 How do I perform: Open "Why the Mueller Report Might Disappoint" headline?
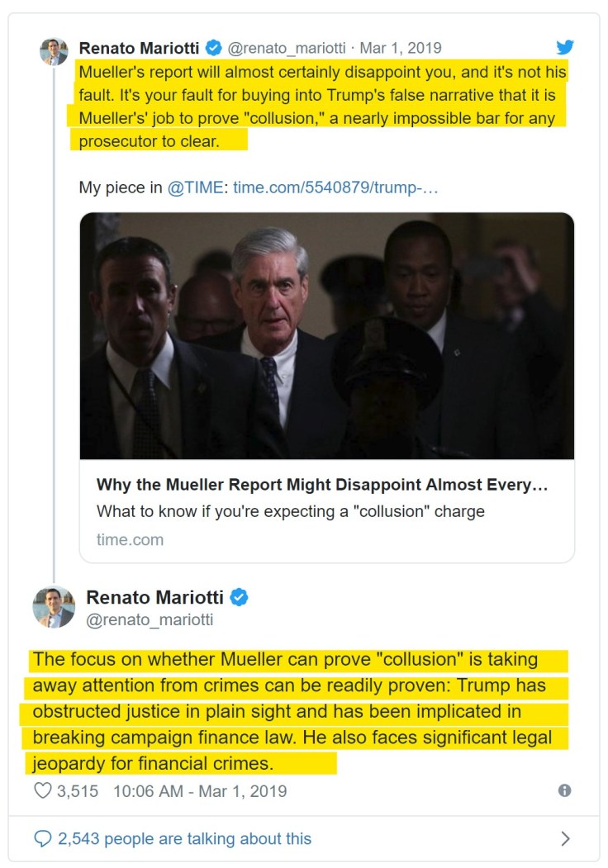pyautogui.click(x=322, y=484)
